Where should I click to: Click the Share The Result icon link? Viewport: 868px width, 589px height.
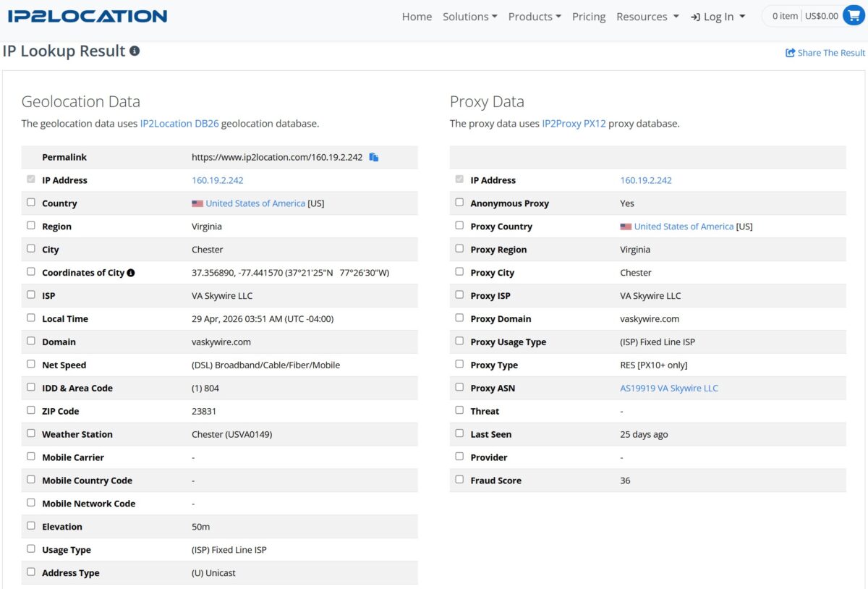825,53
